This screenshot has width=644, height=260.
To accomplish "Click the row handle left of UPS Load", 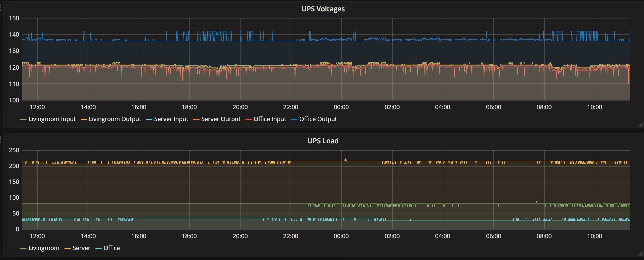I will tap(1, 139).
